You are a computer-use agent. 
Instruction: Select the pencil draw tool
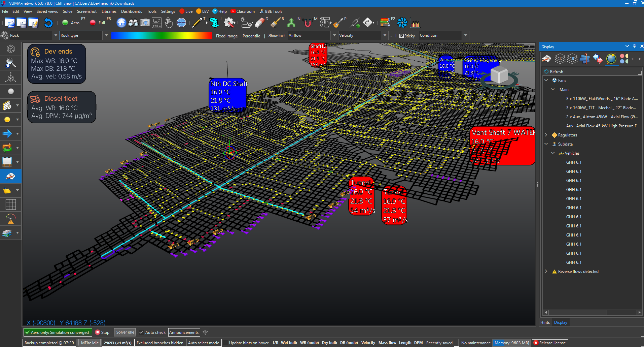click(197, 23)
